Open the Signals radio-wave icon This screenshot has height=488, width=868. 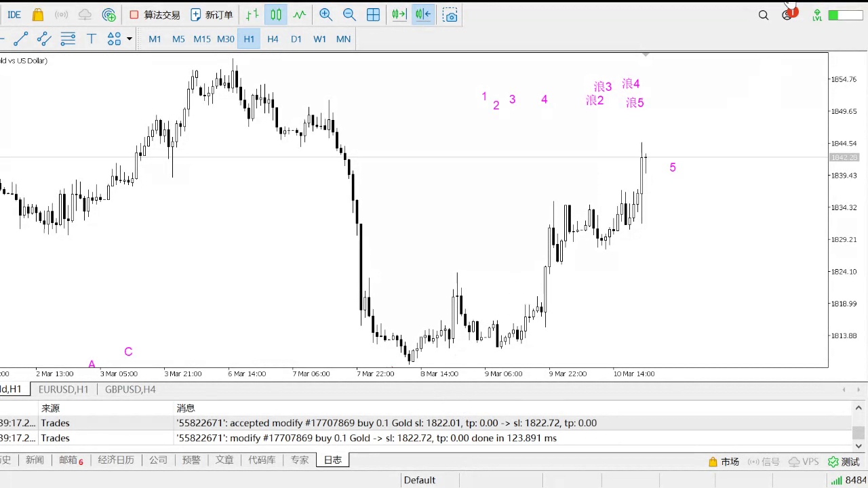(61, 15)
